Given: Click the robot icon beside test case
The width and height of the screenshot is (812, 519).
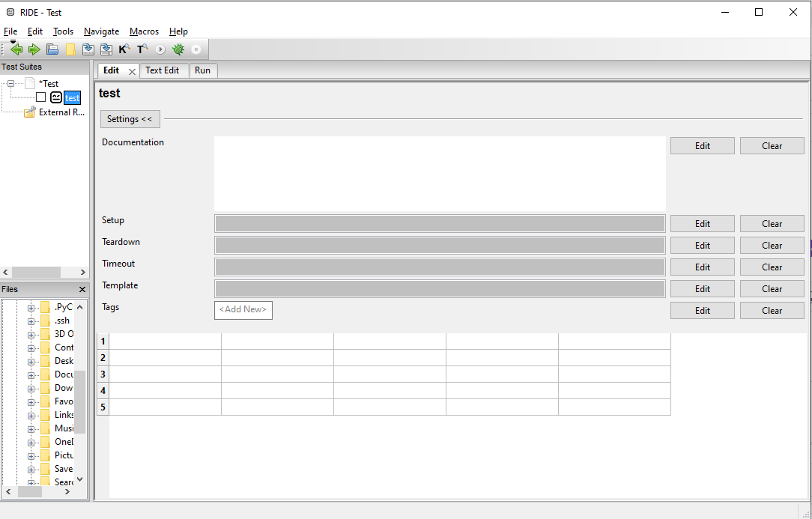Looking at the screenshot, I should (x=56, y=97).
